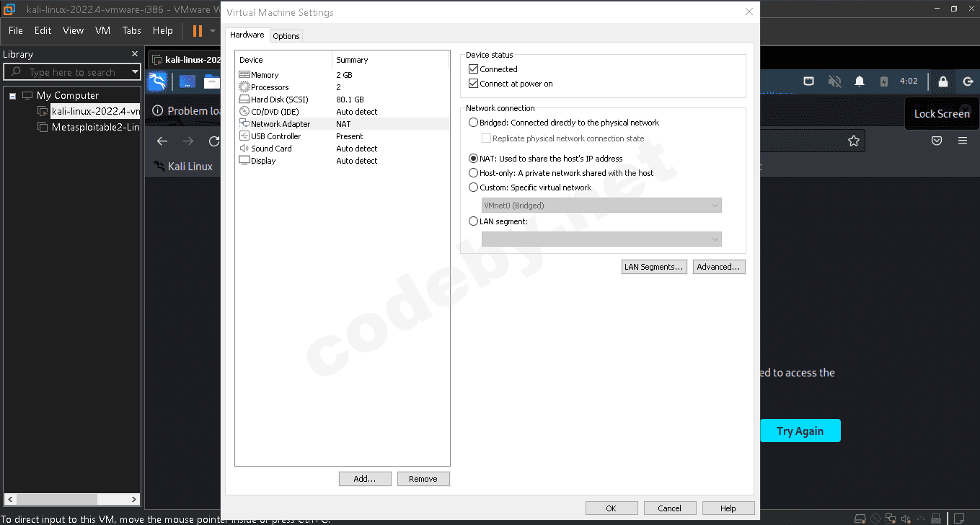The image size is (980, 525).
Task: Open the Help menu in VMware
Action: (163, 31)
